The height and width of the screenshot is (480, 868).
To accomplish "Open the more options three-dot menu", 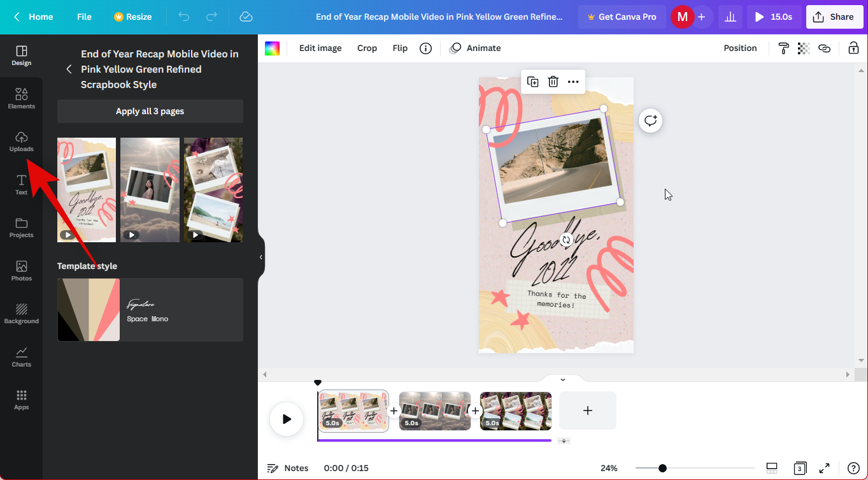I will pos(573,82).
